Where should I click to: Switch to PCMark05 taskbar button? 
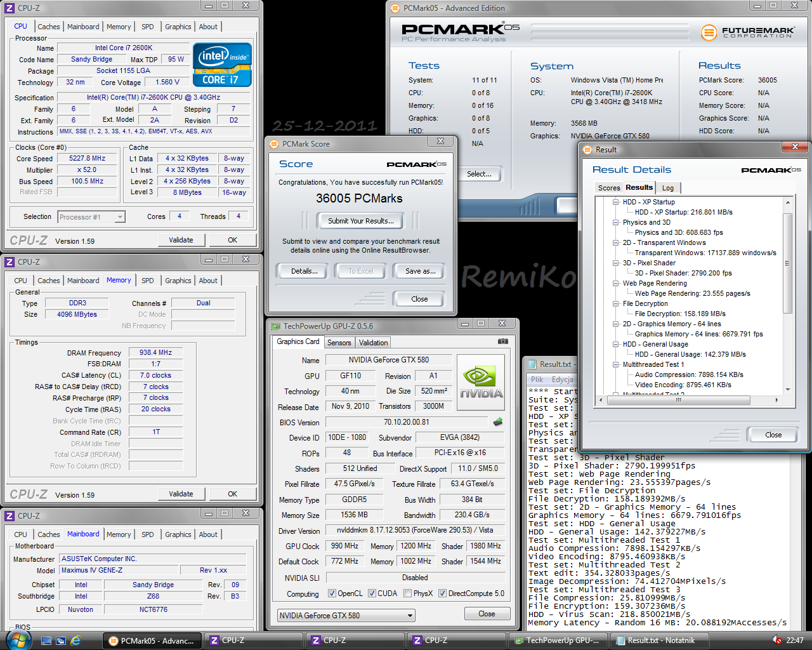pos(154,640)
